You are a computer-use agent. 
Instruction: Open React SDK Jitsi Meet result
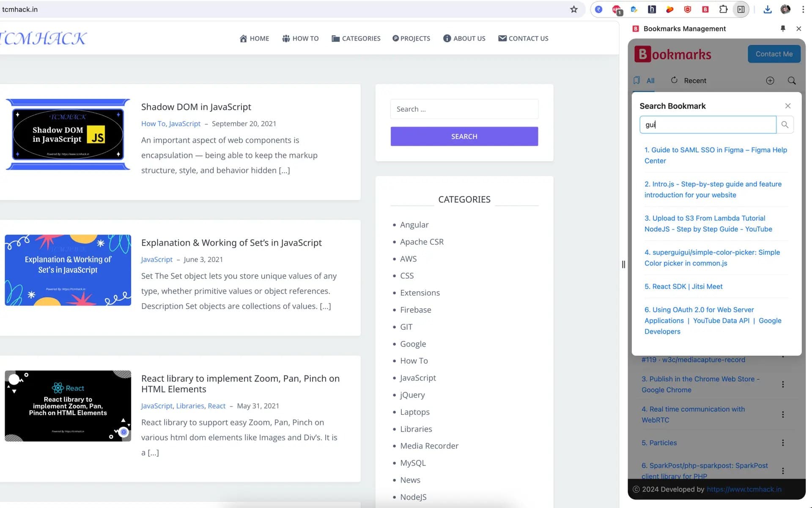point(683,287)
